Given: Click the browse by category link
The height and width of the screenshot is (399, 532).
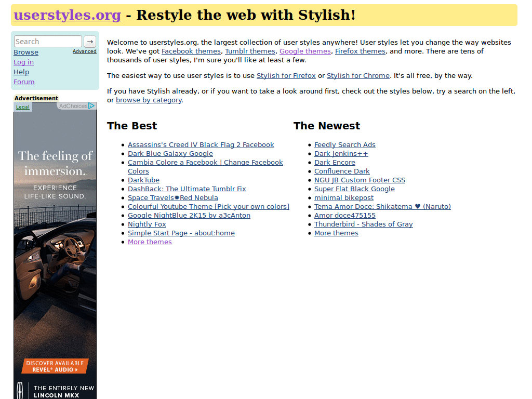Looking at the screenshot, I should tap(149, 100).
